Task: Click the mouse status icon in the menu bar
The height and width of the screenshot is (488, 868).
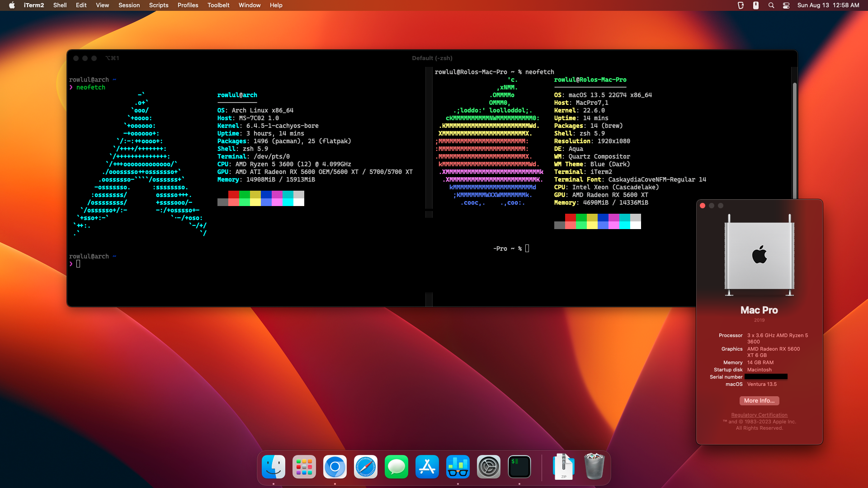Action: tap(756, 5)
